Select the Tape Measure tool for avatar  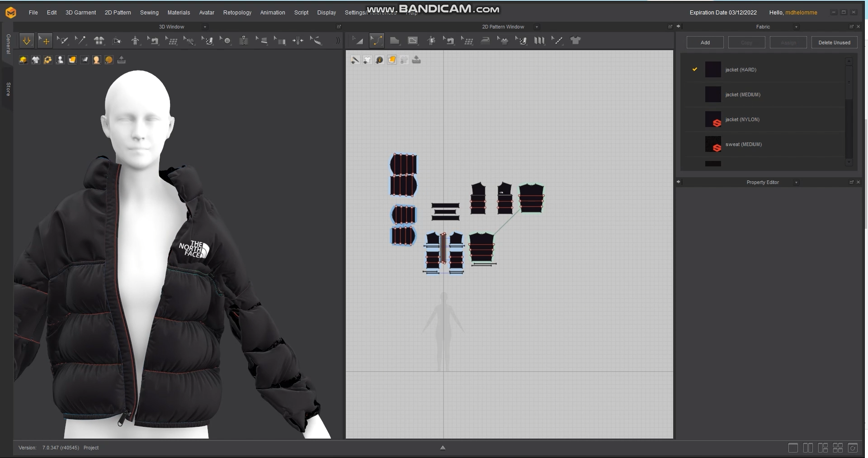(316, 41)
